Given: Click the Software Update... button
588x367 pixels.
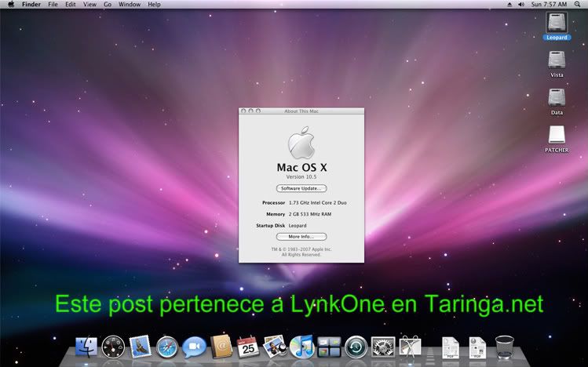Looking at the screenshot, I should click(x=301, y=188).
